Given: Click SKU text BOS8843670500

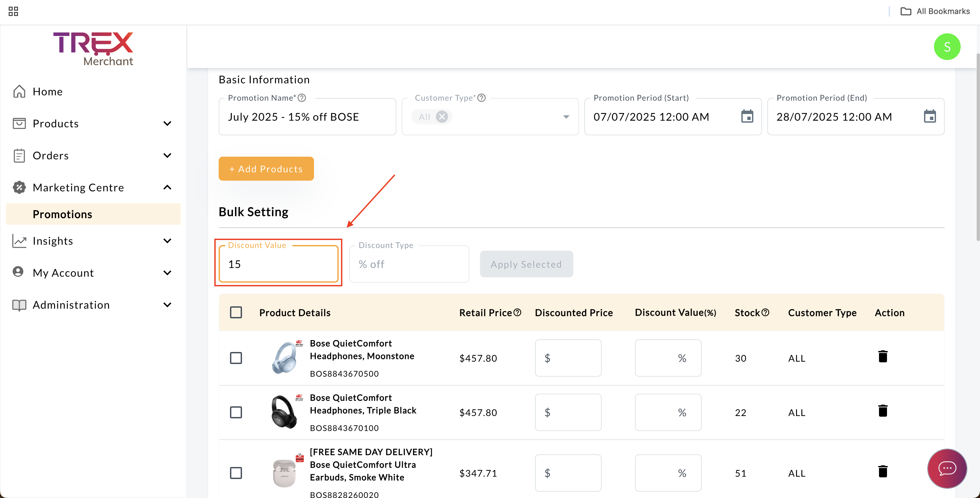Looking at the screenshot, I should click(344, 374).
